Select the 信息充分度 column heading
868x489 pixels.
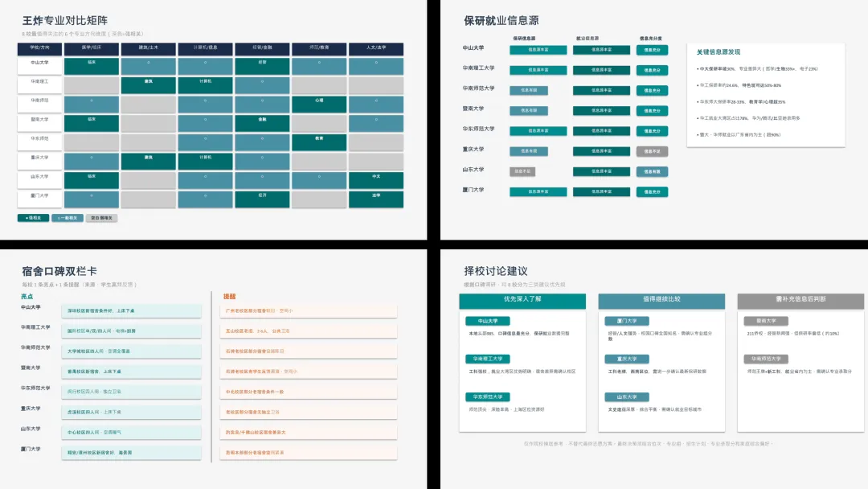(x=650, y=39)
